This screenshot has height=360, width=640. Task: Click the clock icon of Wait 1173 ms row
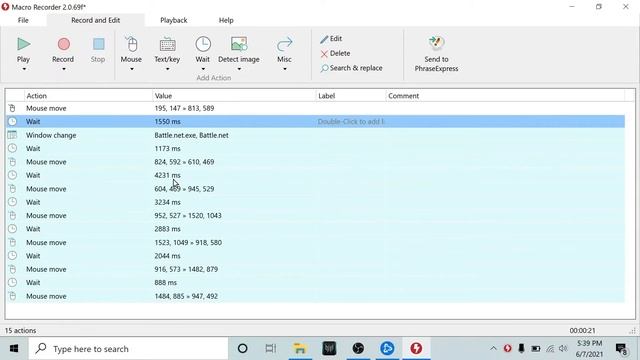point(12,149)
